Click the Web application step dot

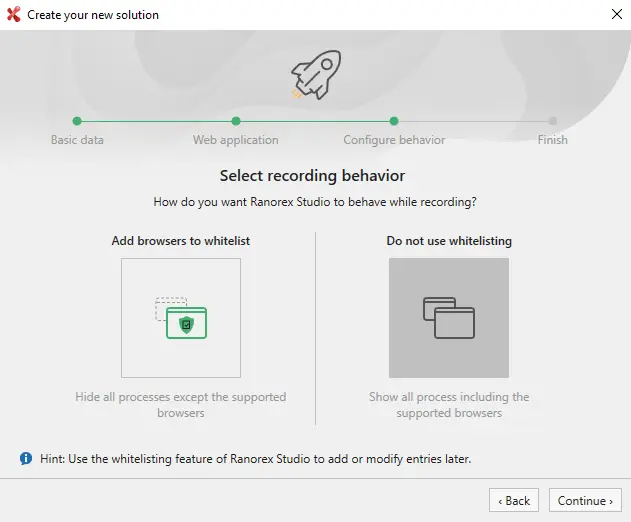coord(236,121)
